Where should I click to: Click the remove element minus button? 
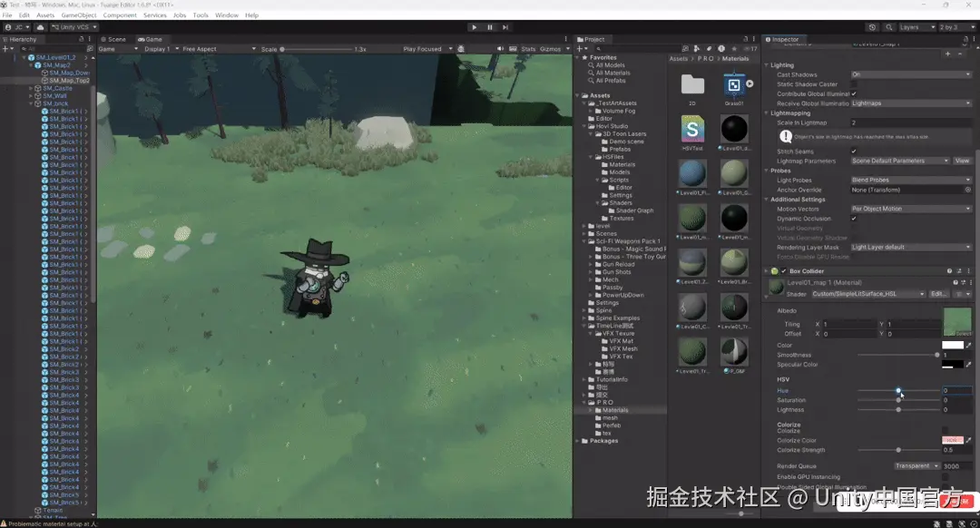(x=961, y=54)
